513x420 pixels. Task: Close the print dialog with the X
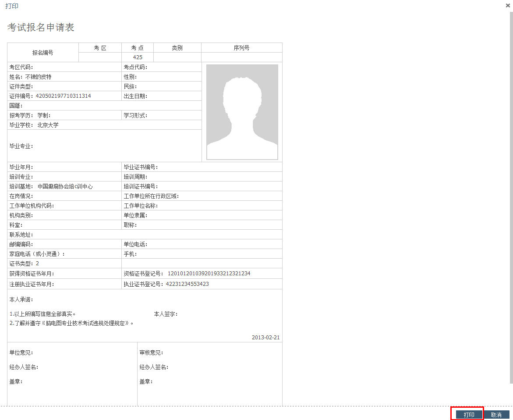click(x=507, y=6)
